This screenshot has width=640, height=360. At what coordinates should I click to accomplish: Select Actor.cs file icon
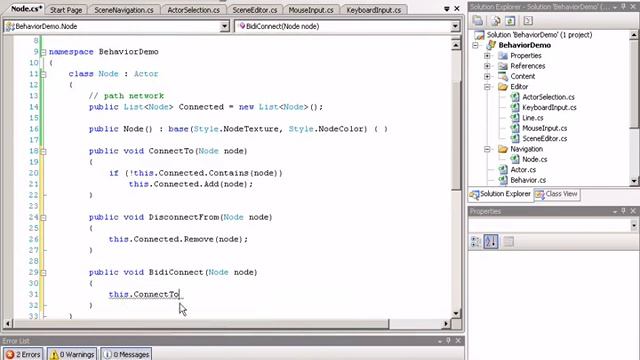point(503,169)
